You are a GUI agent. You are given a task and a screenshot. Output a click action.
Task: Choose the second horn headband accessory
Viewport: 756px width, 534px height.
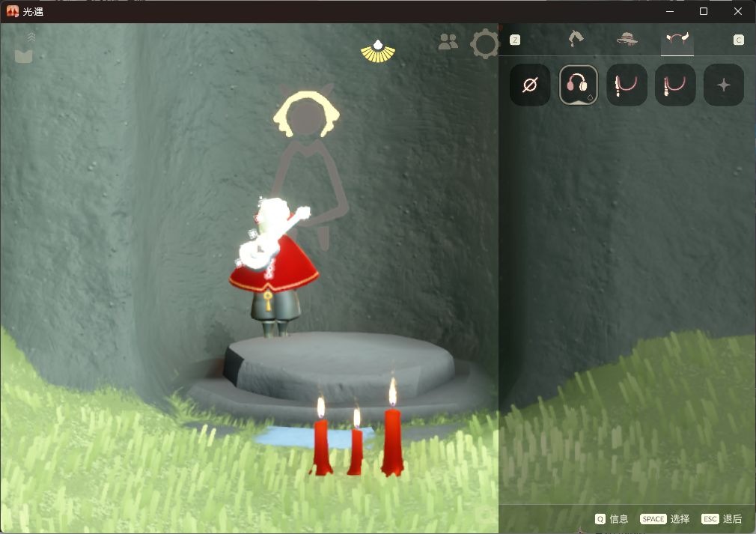coord(675,85)
